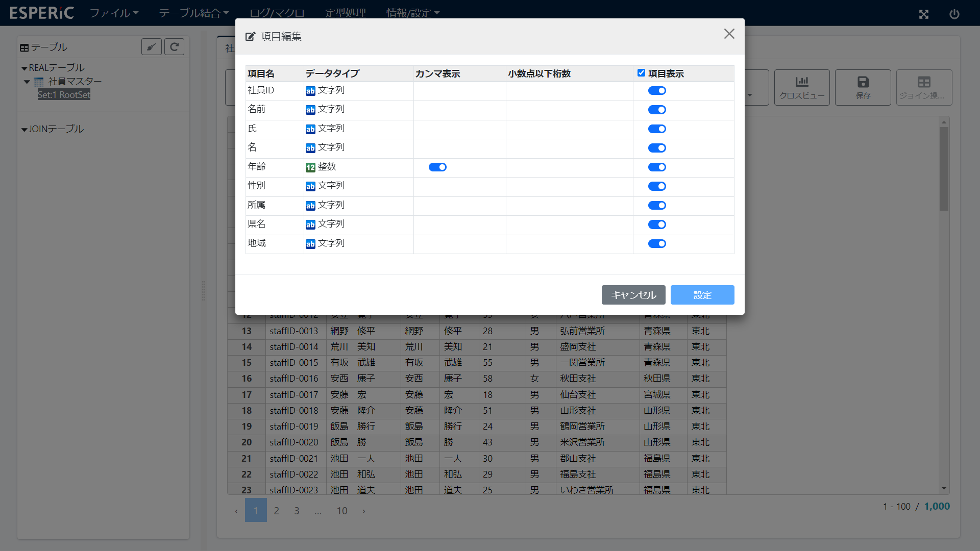Screen dimensions: 980x551
Task: Open the 定型処理 menu item
Action: [346, 13]
